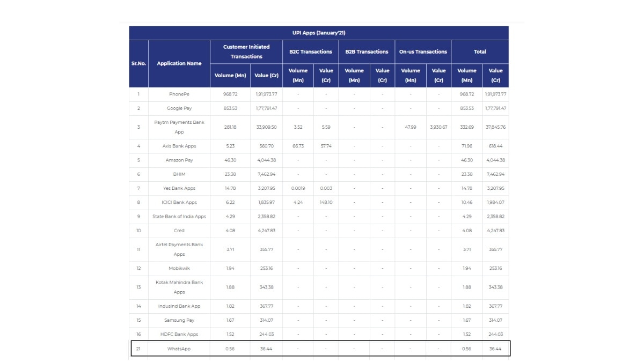Click the Cred application name cell
644x362 pixels.
tap(179, 231)
